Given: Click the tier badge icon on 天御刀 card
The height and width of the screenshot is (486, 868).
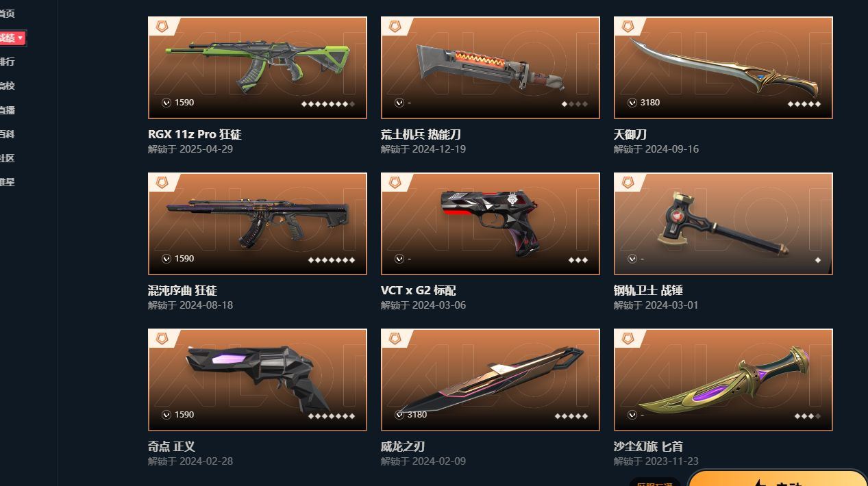Looking at the screenshot, I should tap(628, 26).
